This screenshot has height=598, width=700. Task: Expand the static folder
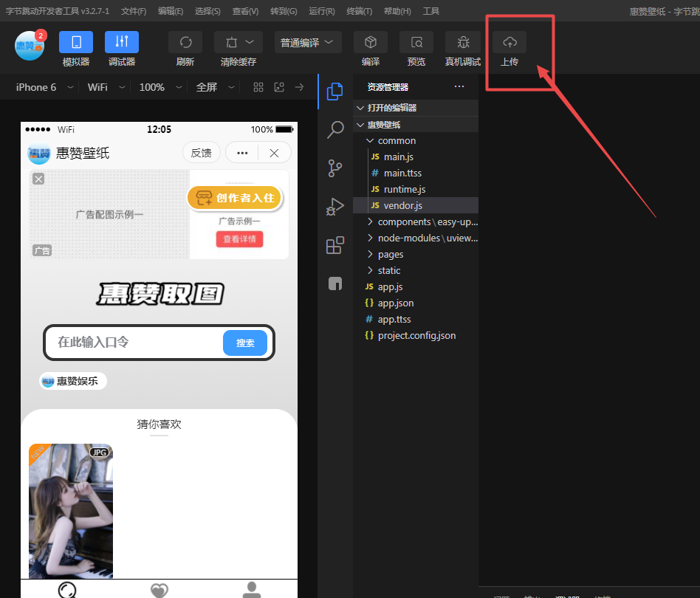click(416, 270)
